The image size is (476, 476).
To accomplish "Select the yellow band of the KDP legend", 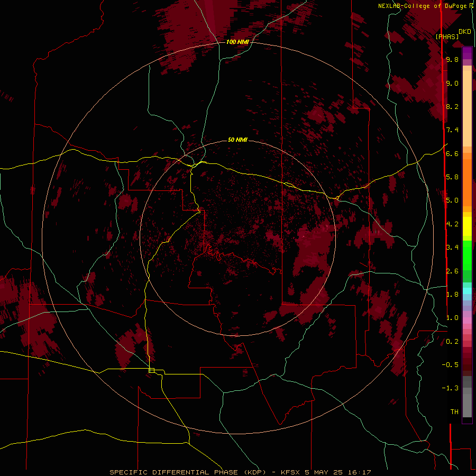I will point(467,226).
